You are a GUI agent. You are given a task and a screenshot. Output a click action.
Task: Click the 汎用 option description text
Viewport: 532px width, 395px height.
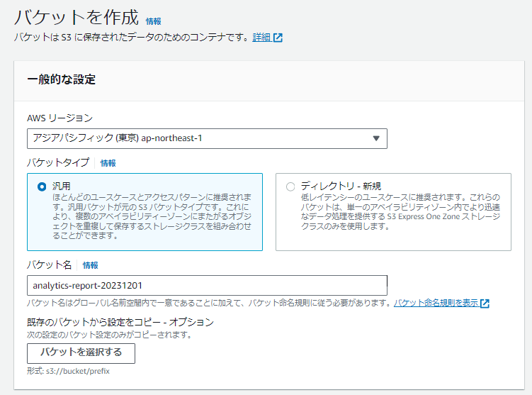point(152,216)
